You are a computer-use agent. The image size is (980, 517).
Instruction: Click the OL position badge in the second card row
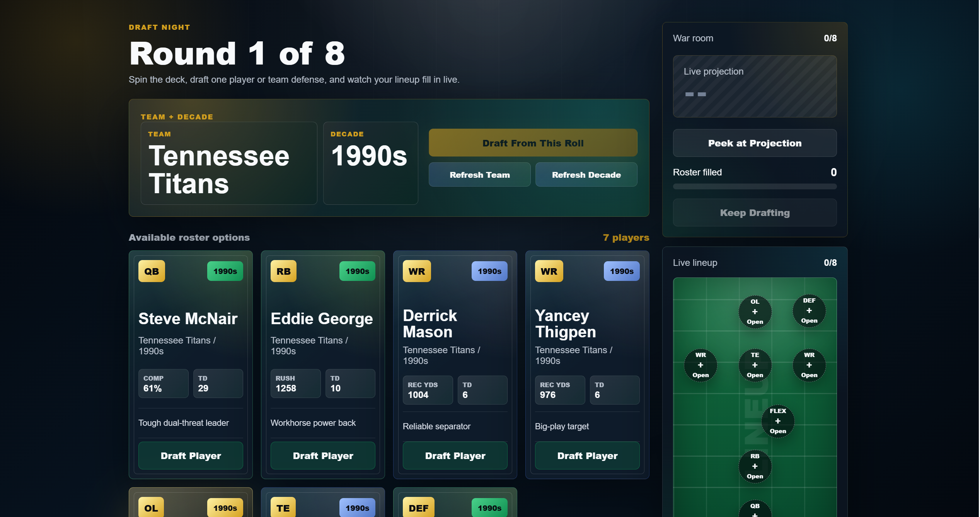point(151,507)
